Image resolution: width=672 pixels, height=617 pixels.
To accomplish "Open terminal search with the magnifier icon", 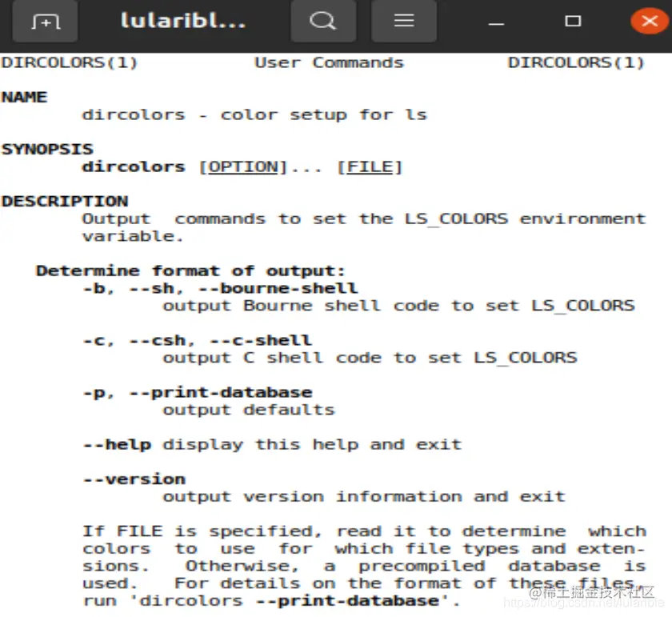I will click(x=323, y=21).
